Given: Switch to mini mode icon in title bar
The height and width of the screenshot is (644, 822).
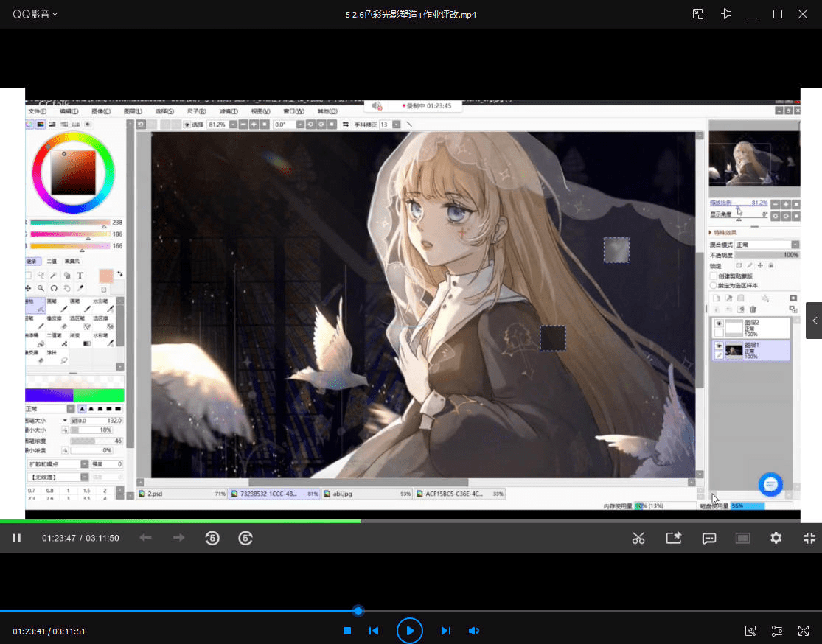Looking at the screenshot, I should [697, 14].
